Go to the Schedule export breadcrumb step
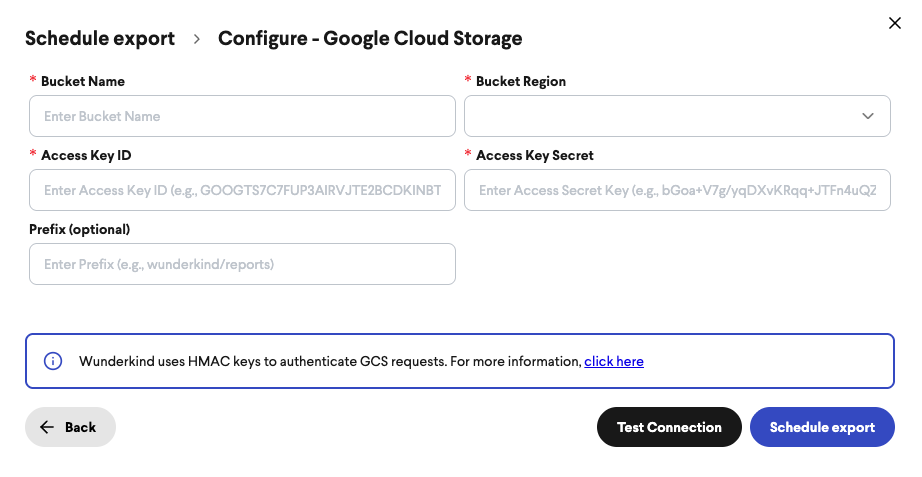 click(x=100, y=38)
